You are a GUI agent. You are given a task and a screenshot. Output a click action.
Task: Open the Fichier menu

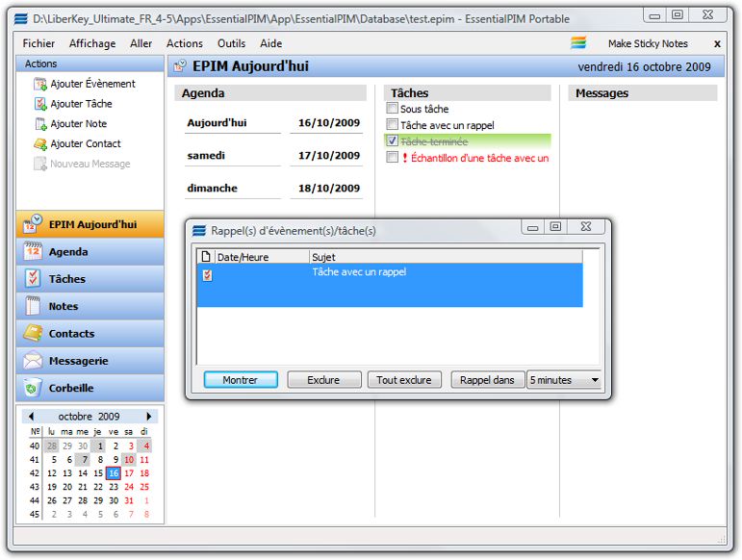point(38,43)
